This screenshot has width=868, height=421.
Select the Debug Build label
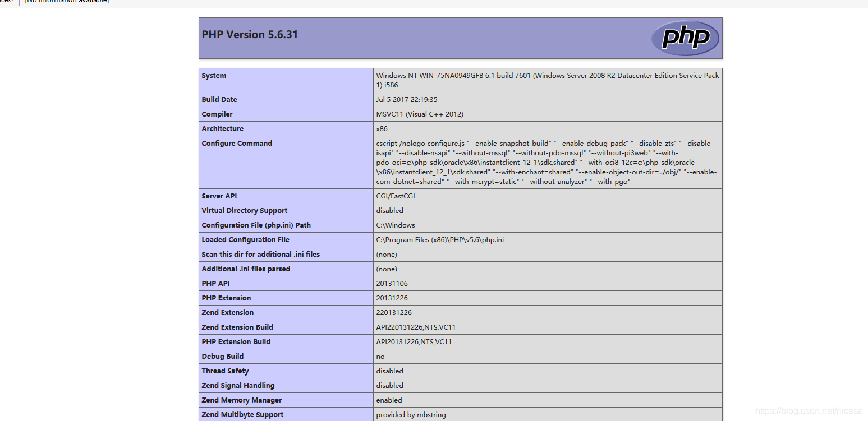(223, 357)
